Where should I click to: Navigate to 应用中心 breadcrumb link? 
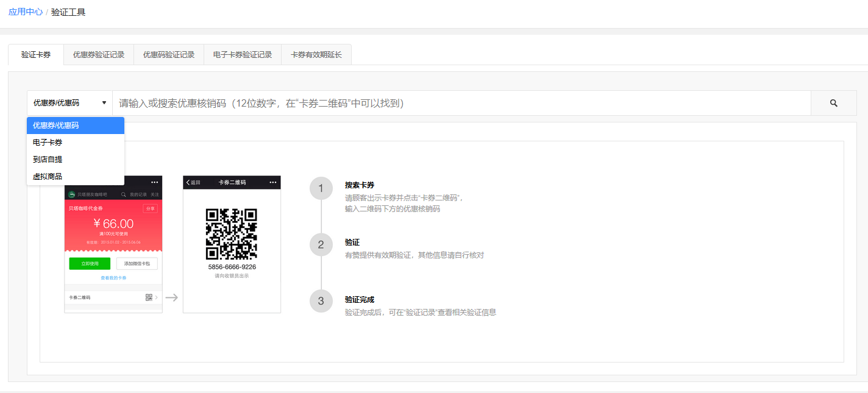tap(26, 12)
